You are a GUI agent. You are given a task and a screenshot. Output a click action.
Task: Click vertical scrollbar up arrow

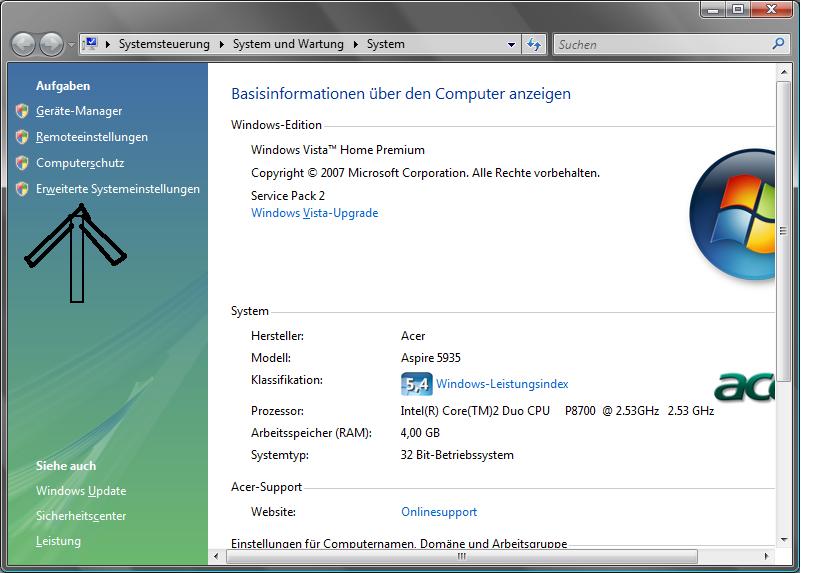click(x=784, y=72)
